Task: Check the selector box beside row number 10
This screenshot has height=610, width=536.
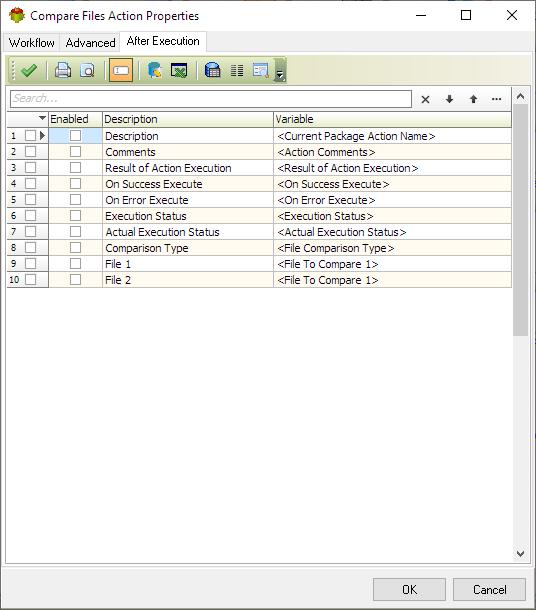Action: 30,279
